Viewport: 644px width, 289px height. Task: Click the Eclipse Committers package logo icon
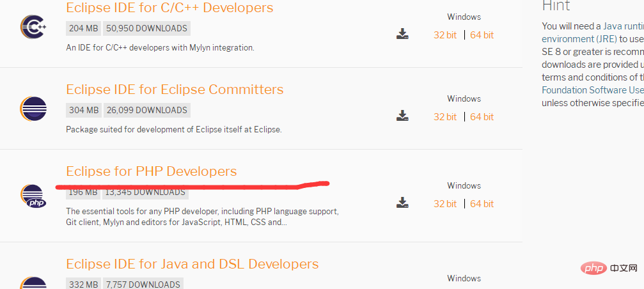(x=33, y=109)
